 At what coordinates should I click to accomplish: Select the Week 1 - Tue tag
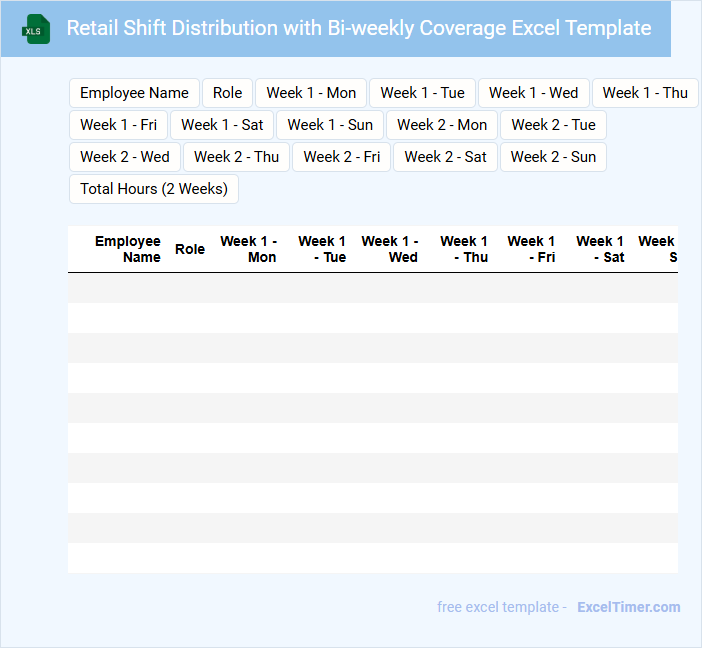click(x=423, y=93)
